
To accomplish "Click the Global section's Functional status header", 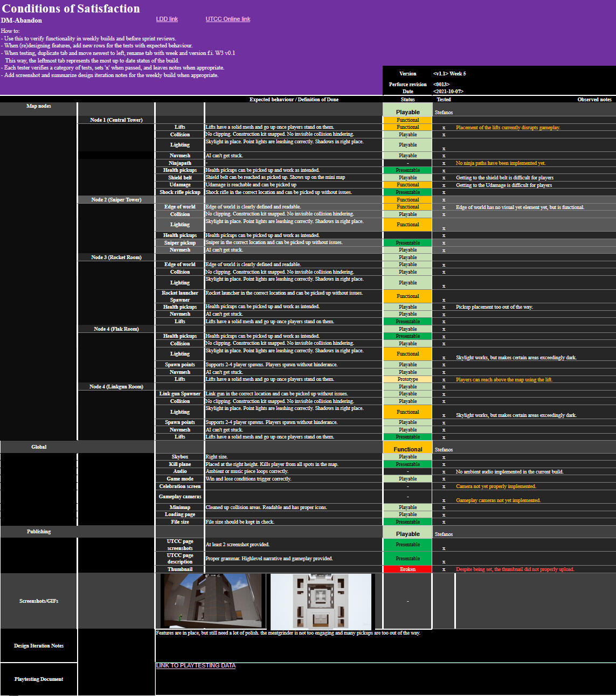I will [x=407, y=449].
